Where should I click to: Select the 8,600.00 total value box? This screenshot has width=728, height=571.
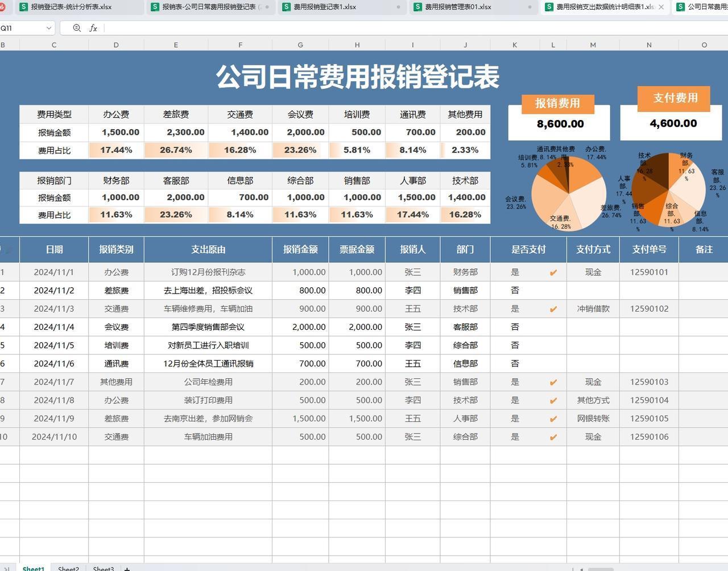click(560, 123)
